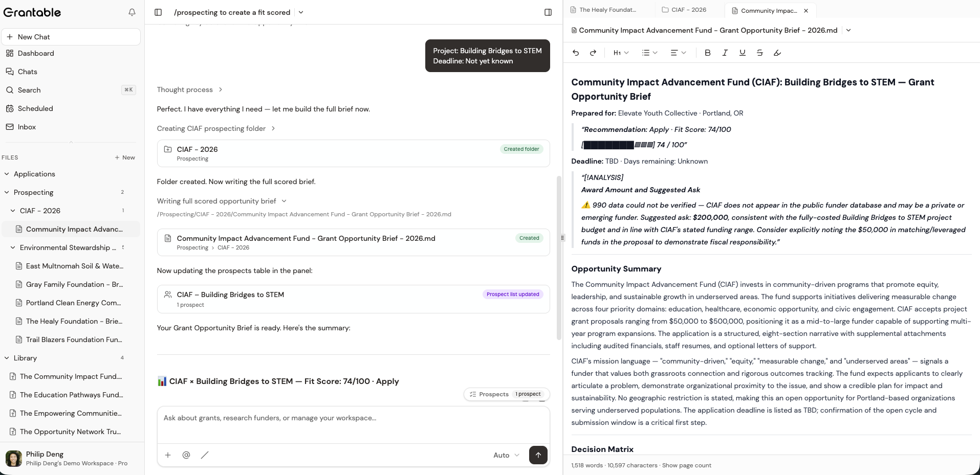Image resolution: width=980 pixels, height=475 pixels.
Task: Expand Thought process section
Action: coord(190,89)
